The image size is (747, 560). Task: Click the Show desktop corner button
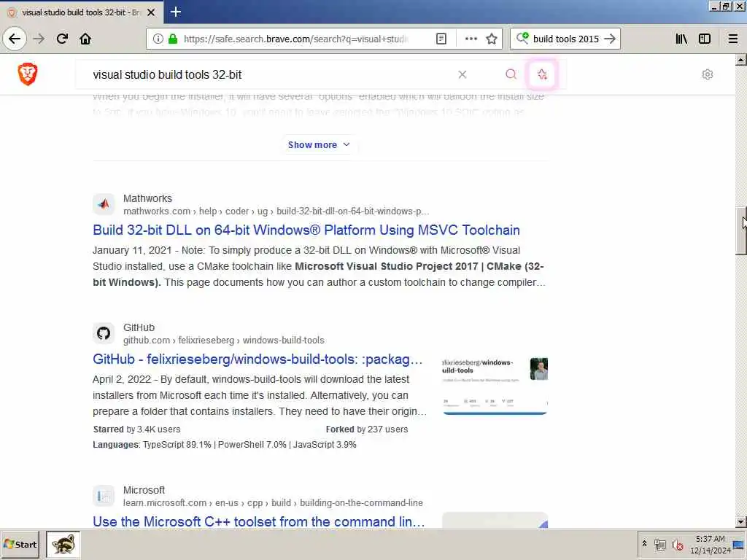(740, 544)
